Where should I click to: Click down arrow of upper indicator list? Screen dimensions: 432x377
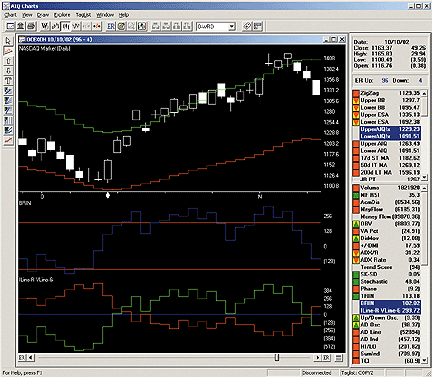pyautogui.click(x=424, y=177)
